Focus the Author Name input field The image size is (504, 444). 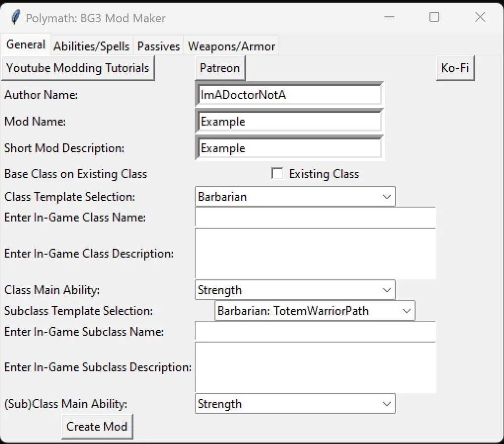(289, 94)
